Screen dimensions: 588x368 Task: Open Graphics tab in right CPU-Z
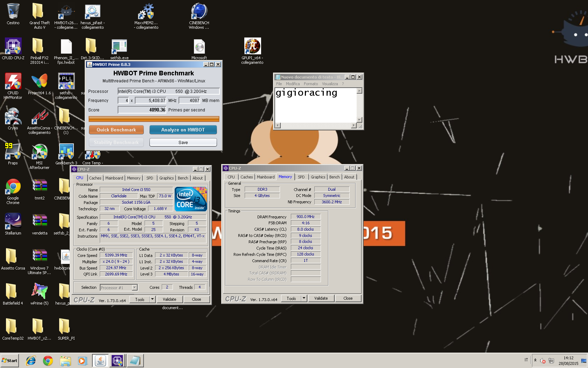coord(318,177)
